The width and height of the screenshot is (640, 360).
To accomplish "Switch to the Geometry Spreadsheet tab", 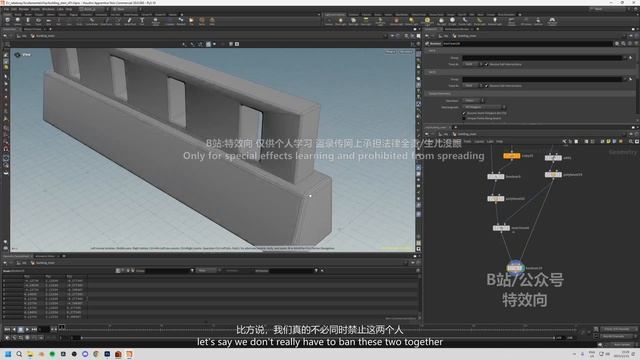I will tap(16, 256).
